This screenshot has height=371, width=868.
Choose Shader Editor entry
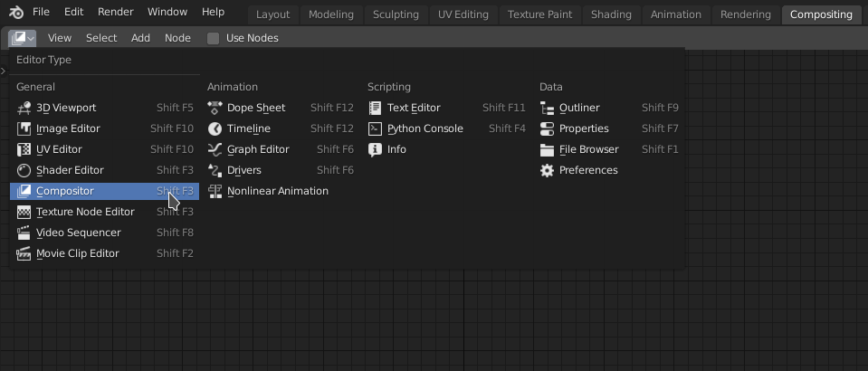(x=105, y=170)
